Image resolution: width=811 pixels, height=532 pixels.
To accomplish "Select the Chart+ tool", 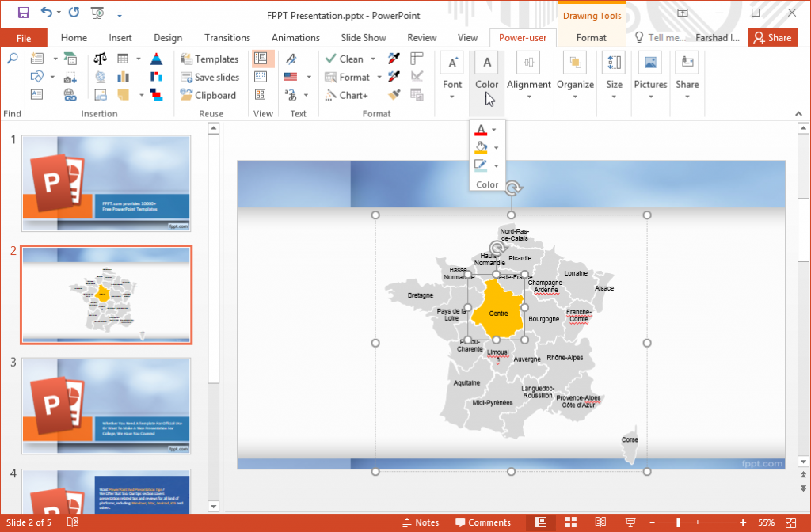I will [345, 95].
